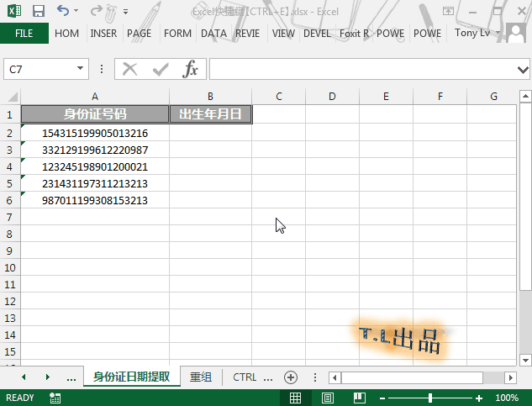Switch to the HOME ribbon tab
The height and width of the screenshot is (406, 532).
tap(67, 34)
